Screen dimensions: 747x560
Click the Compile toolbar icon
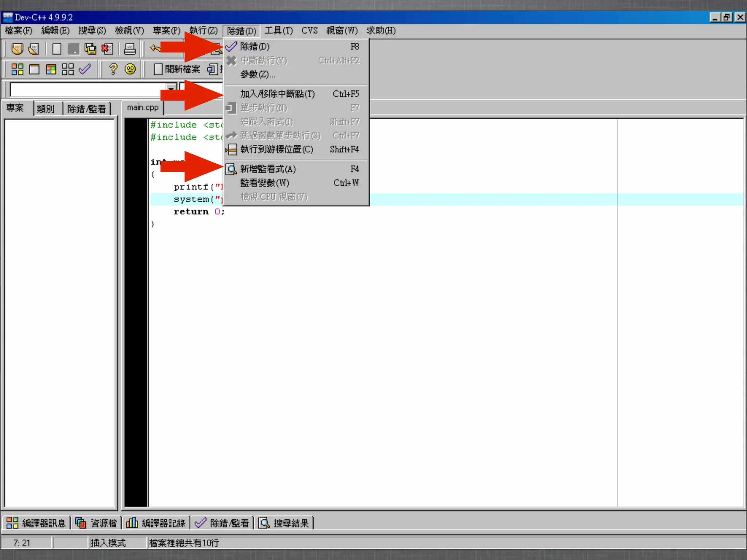click(17, 69)
